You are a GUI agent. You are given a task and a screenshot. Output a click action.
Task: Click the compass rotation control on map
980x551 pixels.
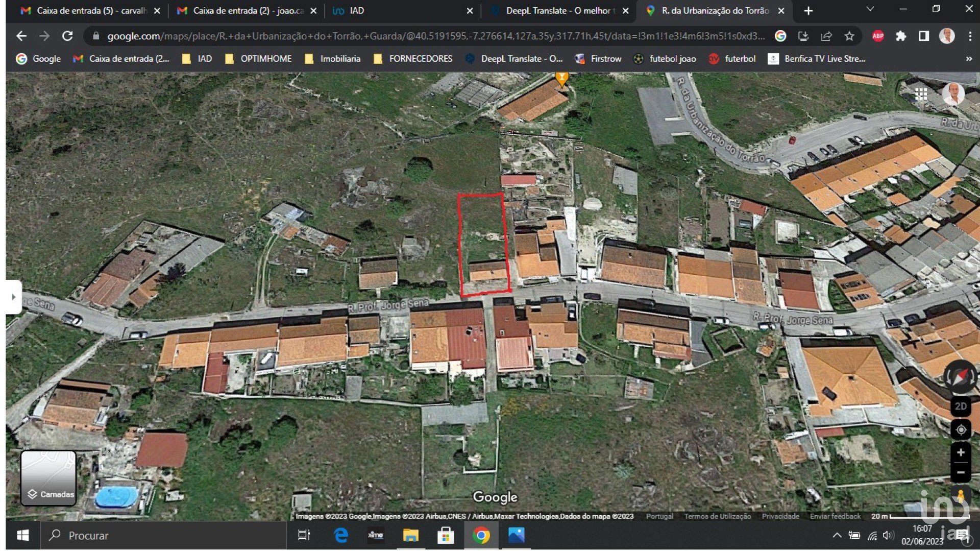(x=960, y=377)
